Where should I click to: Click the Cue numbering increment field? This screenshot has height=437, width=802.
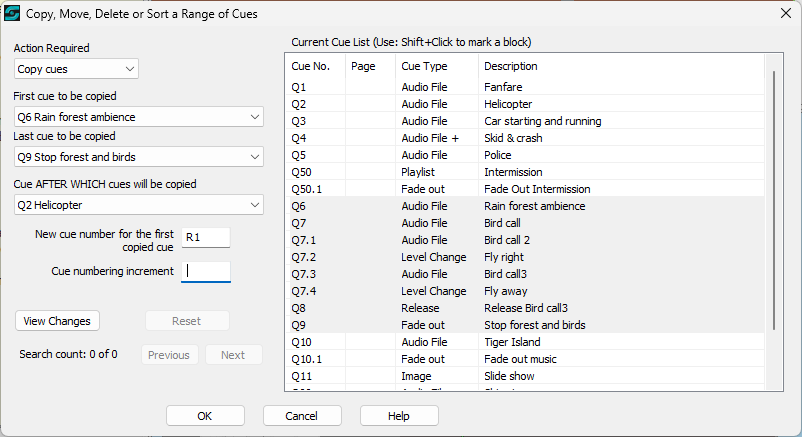[206, 271]
